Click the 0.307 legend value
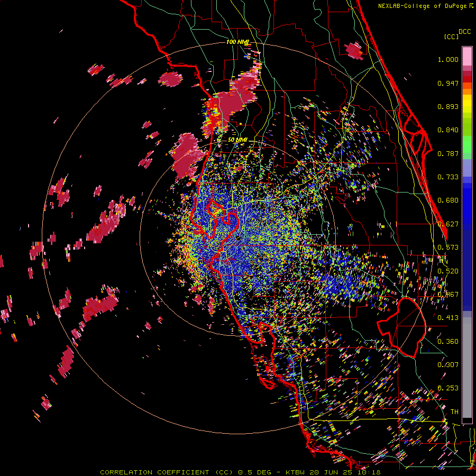476x476 pixels. click(448, 365)
